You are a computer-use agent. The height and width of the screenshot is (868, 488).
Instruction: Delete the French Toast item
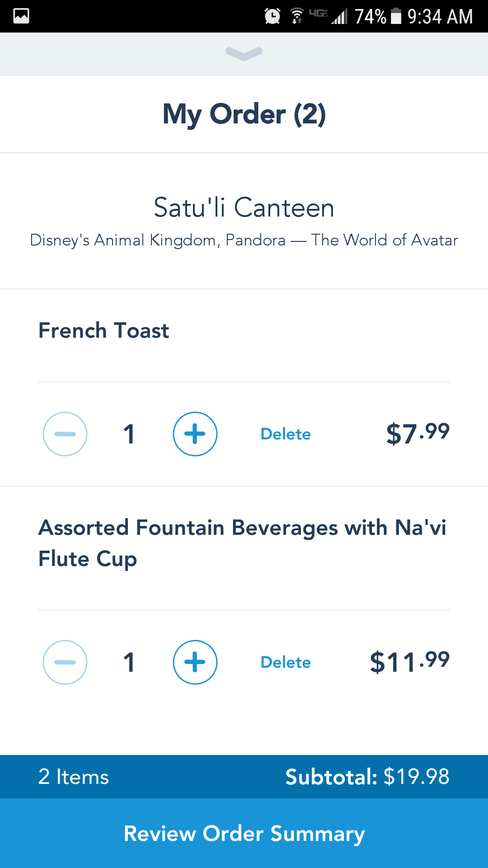pyautogui.click(x=286, y=434)
